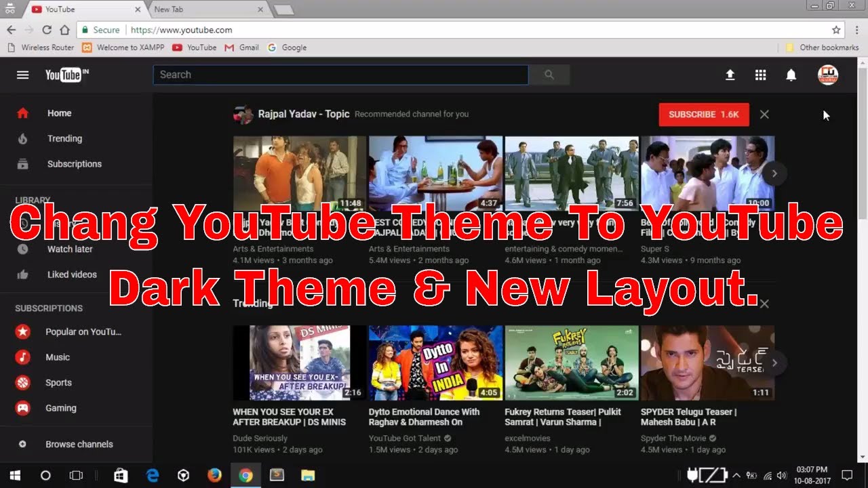Open Subscriptions in sidebar
Image resolution: width=868 pixels, height=488 pixels.
(76, 164)
